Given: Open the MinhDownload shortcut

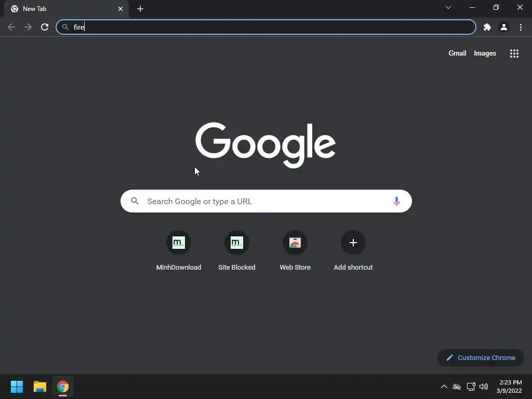Looking at the screenshot, I should coord(179,250).
